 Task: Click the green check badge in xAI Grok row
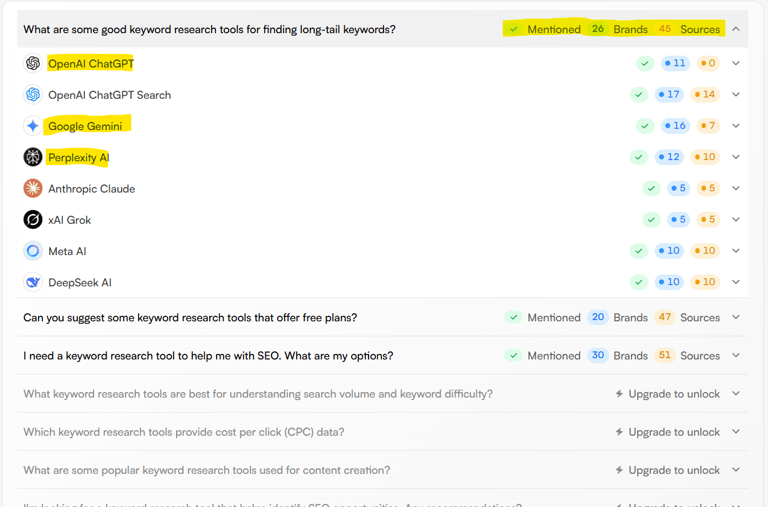pos(651,220)
